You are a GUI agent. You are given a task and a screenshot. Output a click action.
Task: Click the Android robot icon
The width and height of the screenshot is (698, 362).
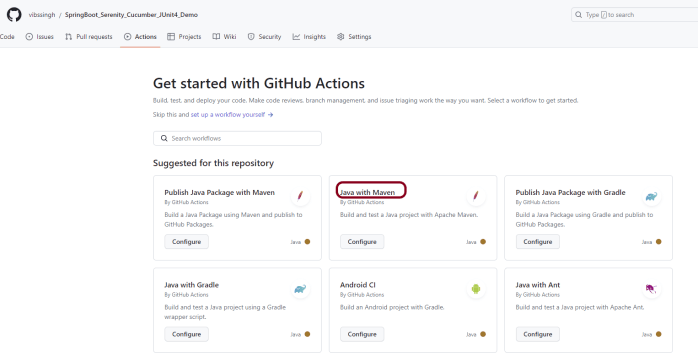coord(476,289)
